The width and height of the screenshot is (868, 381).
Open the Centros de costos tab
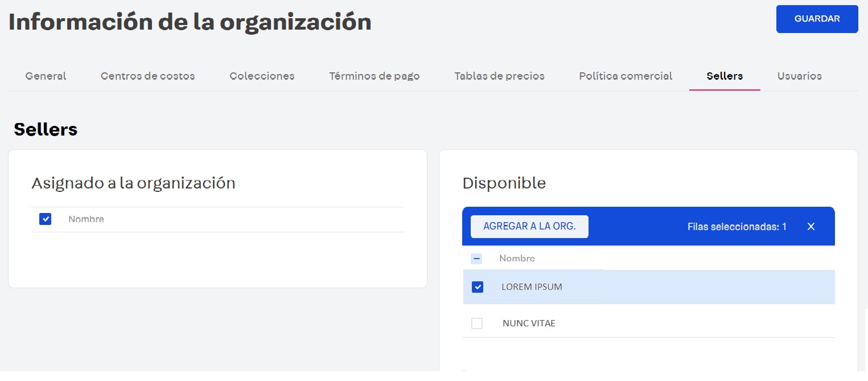click(147, 76)
